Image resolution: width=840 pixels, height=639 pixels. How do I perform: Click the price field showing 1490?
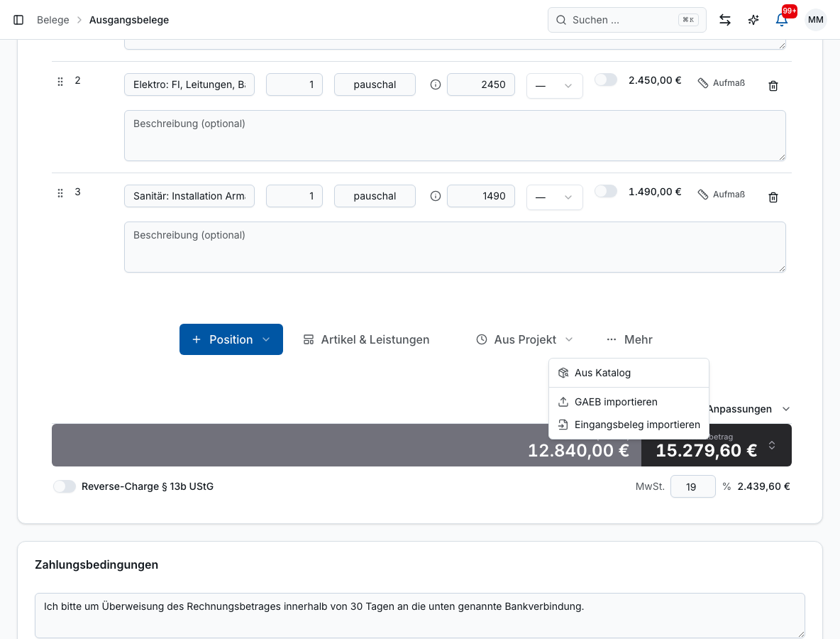coord(481,196)
